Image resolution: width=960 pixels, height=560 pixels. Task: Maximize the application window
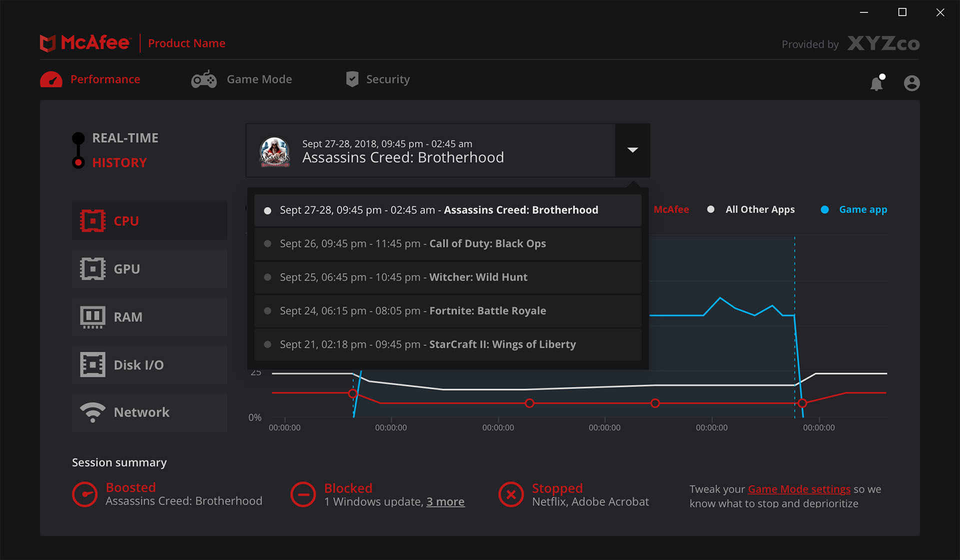902,12
